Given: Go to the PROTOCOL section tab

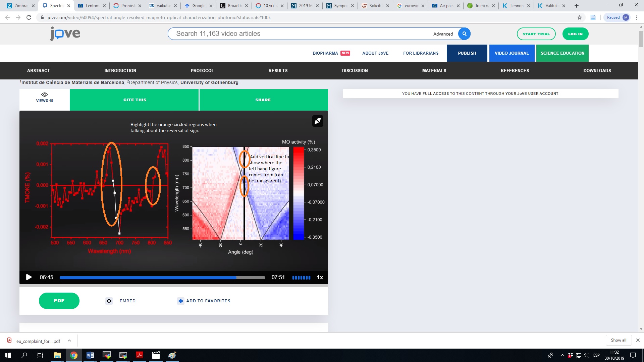Looking at the screenshot, I should pyautogui.click(x=202, y=71).
